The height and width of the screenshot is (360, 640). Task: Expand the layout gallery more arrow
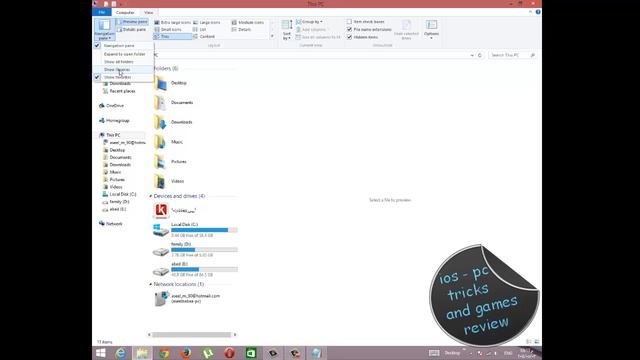coord(272,36)
